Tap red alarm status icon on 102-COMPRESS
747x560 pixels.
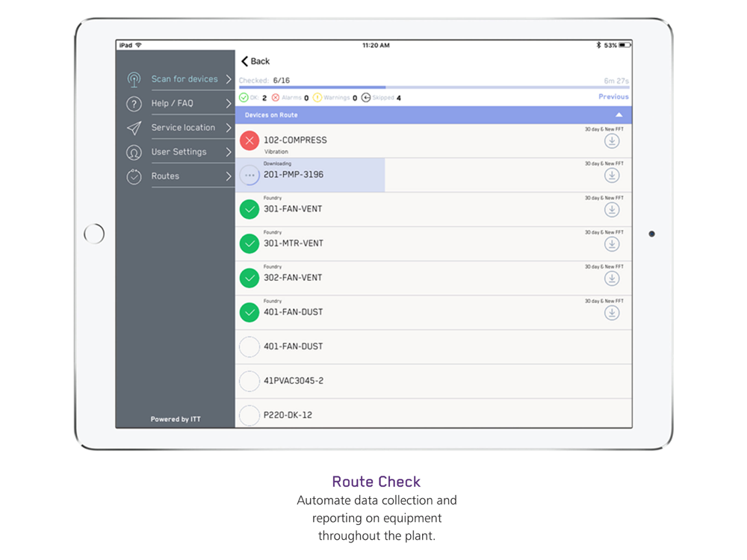tap(249, 140)
